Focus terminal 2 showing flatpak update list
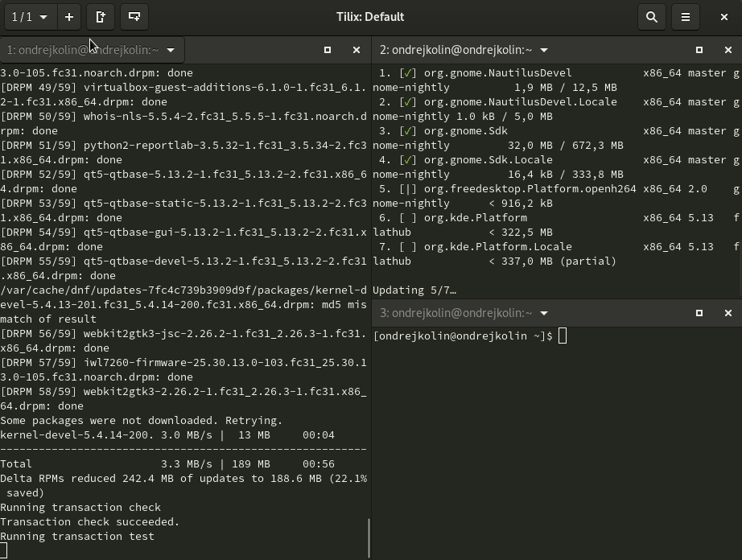This screenshot has height=560, width=742. click(x=555, y=177)
